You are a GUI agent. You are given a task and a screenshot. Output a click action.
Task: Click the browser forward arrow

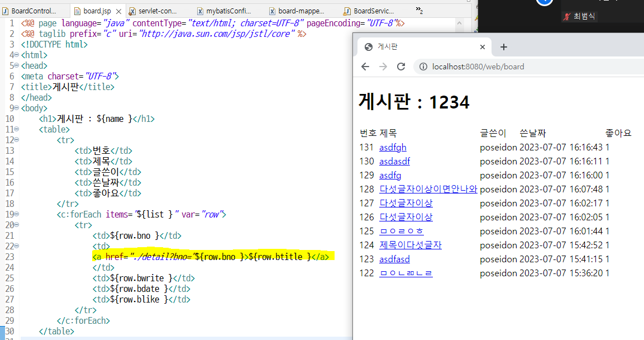(x=383, y=67)
